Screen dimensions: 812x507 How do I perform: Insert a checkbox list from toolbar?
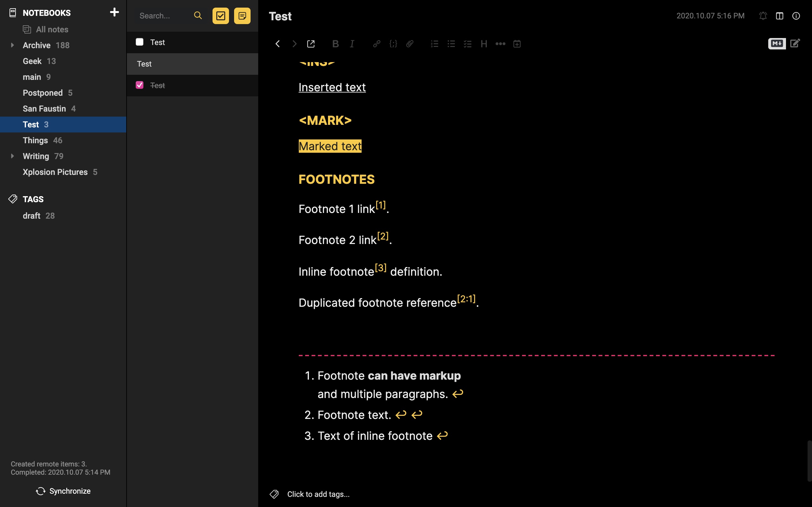tap(468, 44)
